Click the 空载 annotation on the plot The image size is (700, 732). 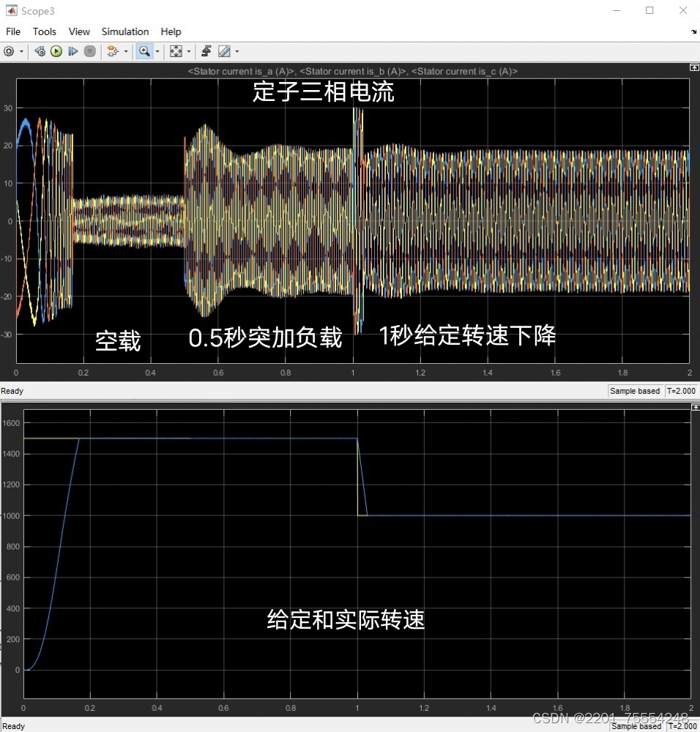click(118, 341)
